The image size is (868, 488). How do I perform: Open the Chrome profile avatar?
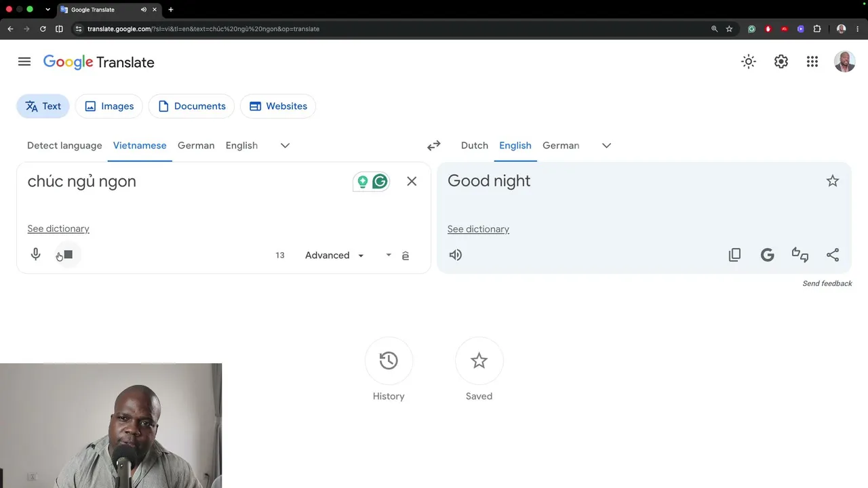[842, 29]
